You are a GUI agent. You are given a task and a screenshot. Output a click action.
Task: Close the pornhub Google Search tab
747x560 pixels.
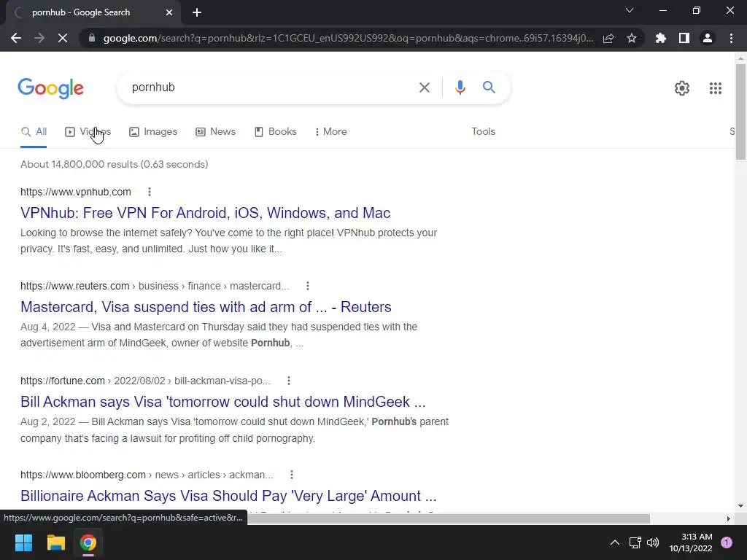(169, 12)
